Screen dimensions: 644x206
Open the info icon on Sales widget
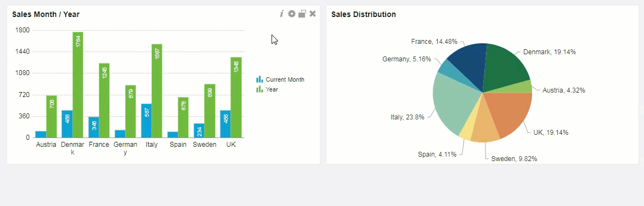pos(282,14)
